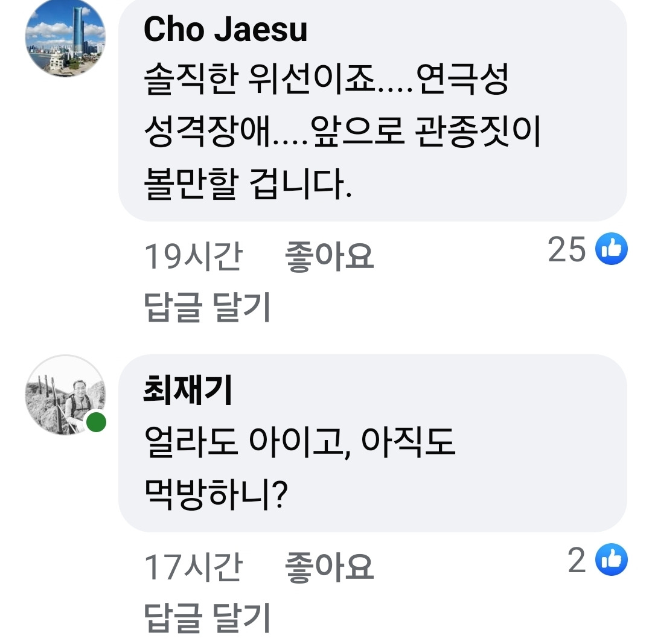Open 최재기's profile picture
The width and height of the screenshot is (652, 644).
[65, 395]
